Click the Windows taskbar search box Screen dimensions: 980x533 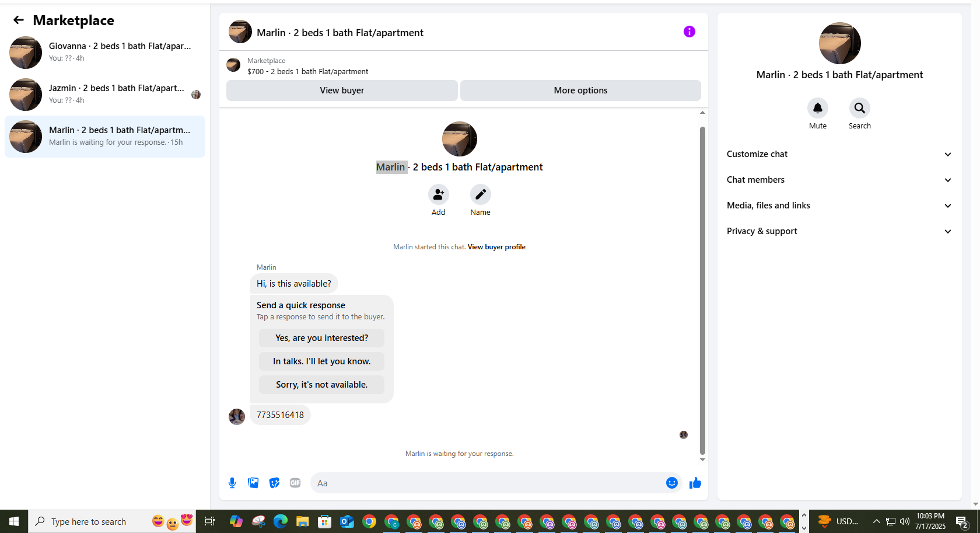[x=112, y=521]
